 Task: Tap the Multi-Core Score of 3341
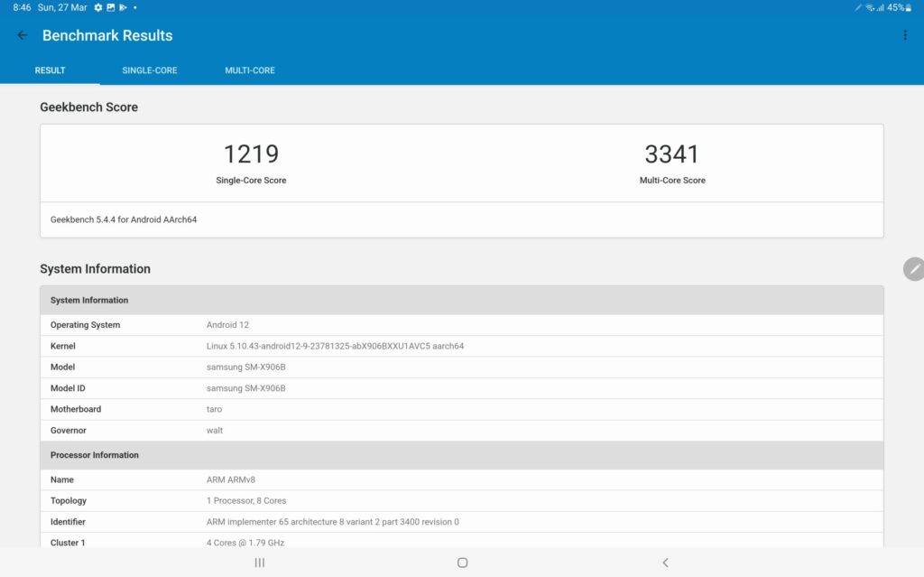pyautogui.click(x=672, y=154)
